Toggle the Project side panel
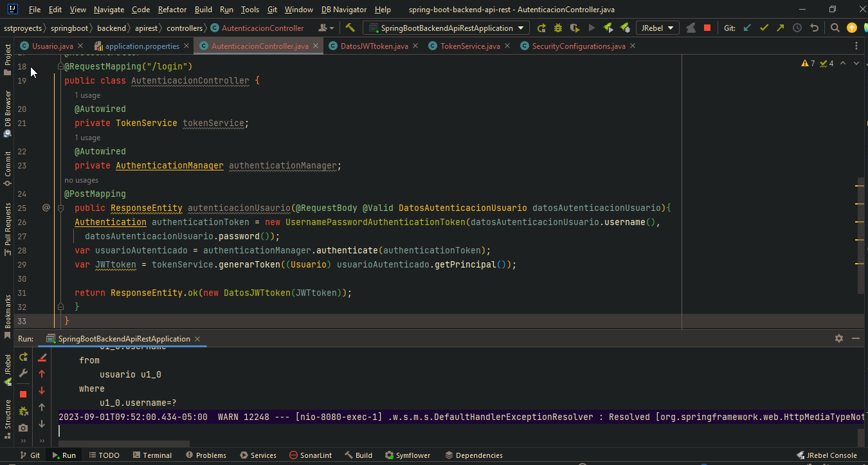This screenshot has width=868, height=465. (x=8, y=59)
